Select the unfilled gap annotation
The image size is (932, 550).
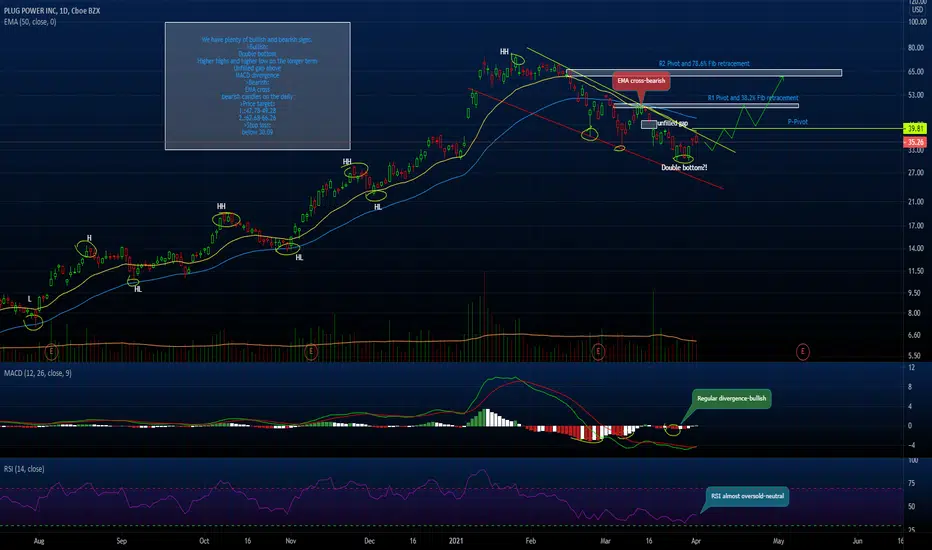click(x=673, y=124)
